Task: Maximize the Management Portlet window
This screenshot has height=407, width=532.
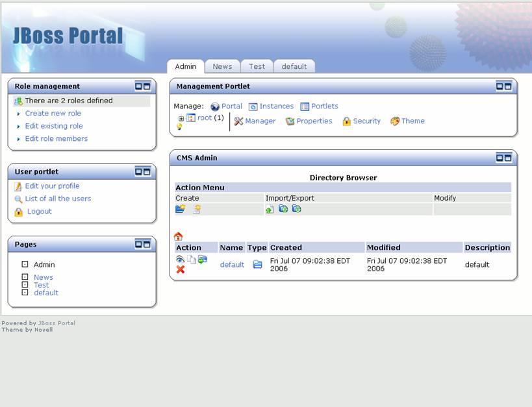Action: [508, 86]
